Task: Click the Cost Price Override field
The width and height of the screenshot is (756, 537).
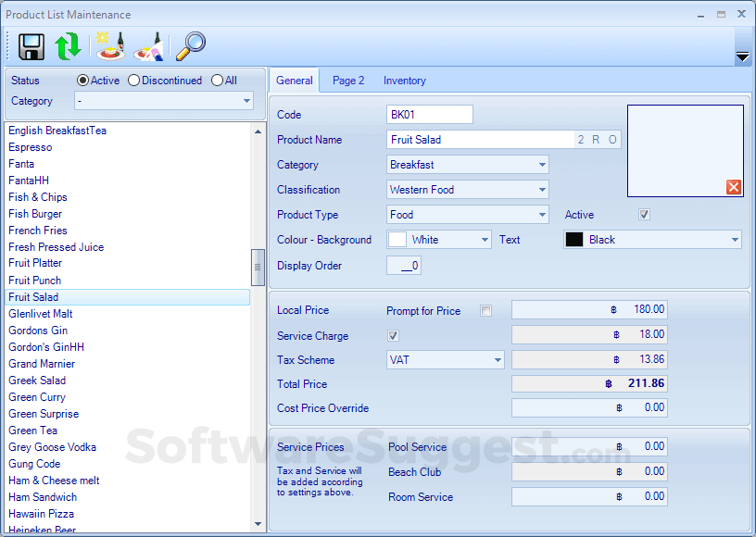Action: coord(589,408)
